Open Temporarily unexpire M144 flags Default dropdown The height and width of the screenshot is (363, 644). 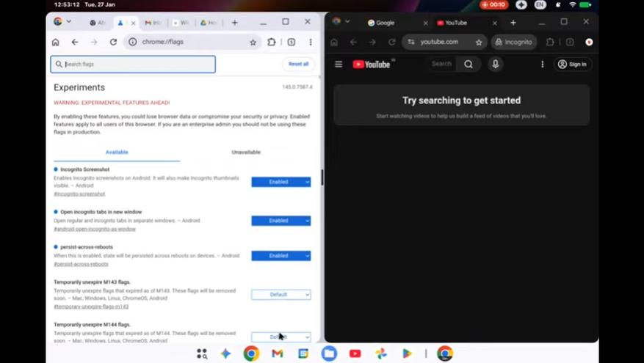coord(281,337)
